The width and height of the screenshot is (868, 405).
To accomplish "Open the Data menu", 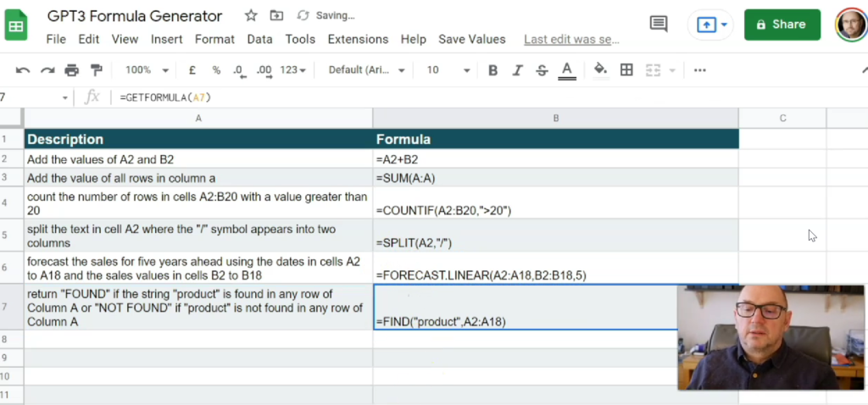I will tap(259, 39).
